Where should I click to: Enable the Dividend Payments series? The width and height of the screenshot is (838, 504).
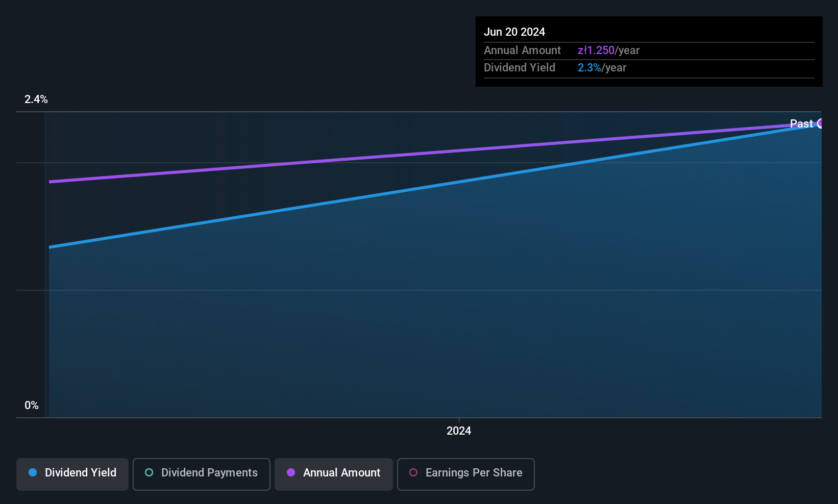202,474
